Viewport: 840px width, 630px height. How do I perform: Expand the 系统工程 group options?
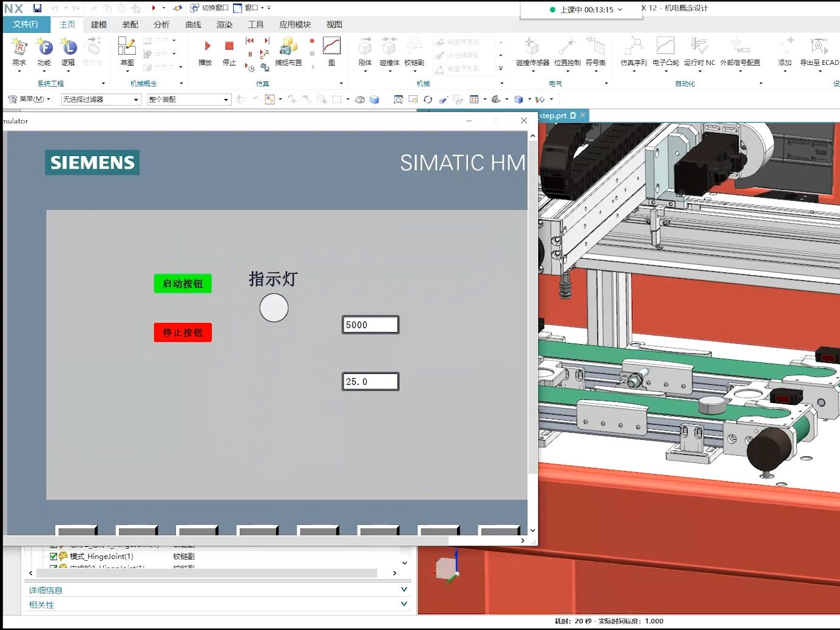click(103, 84)
